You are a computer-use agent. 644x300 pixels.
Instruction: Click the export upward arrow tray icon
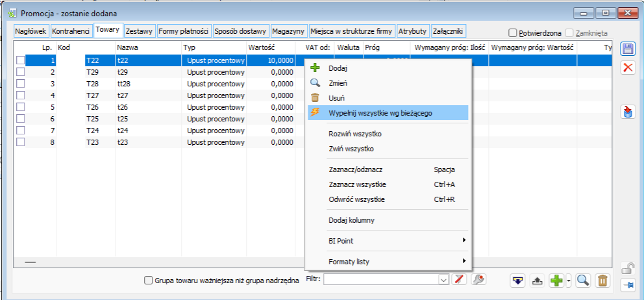[537, 281]
